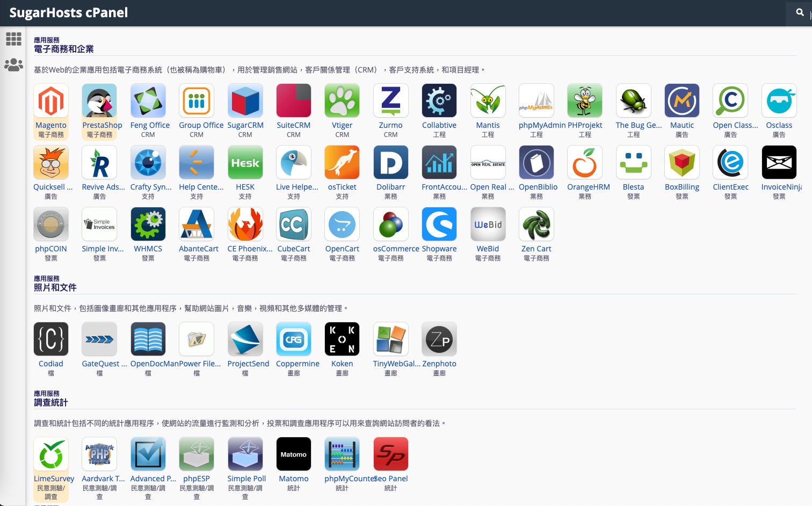Open the phpCOIN coin icon
Image resolution: width=812 pixels, height=506 pixels.
click(51, 224)
